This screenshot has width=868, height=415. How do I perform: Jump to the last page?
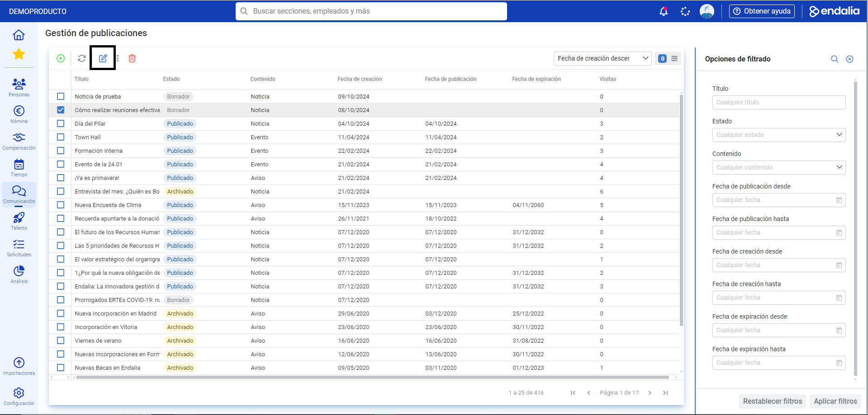pyautogui.click(x=665, y=393)
